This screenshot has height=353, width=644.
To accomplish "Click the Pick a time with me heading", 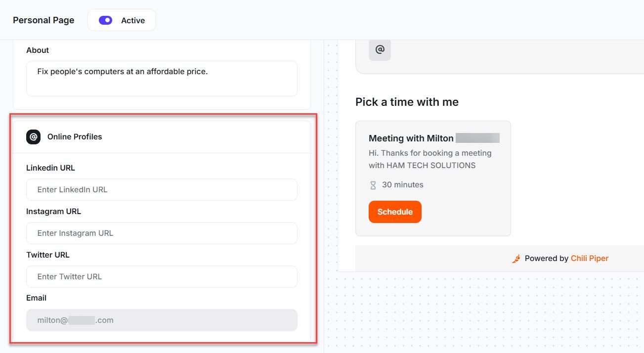I will coord(407,102).
